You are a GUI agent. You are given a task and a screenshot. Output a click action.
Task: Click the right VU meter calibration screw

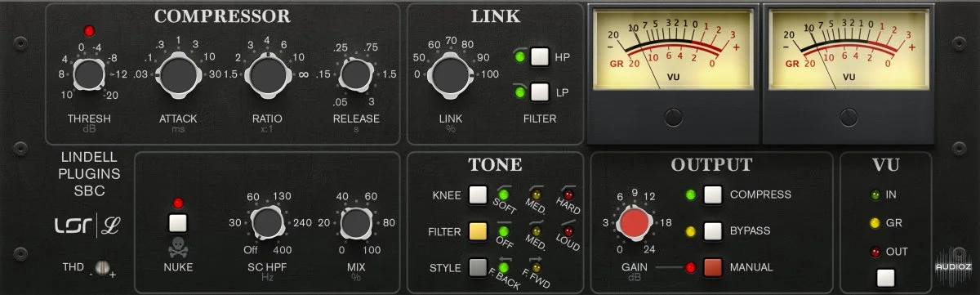(x=849, y=117)
